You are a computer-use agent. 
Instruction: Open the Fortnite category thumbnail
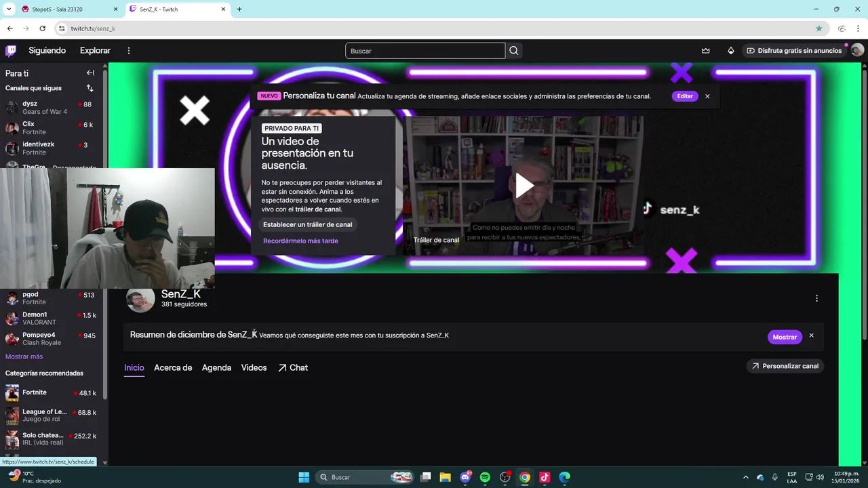[x=12, y=393]
